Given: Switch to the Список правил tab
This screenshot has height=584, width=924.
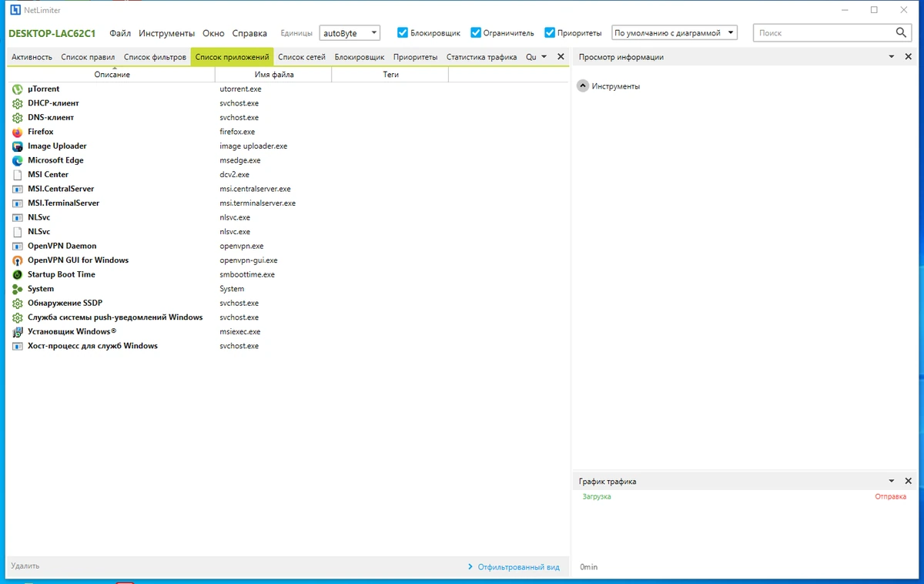Looking at the screenshot, I should [x=88, y=57].
